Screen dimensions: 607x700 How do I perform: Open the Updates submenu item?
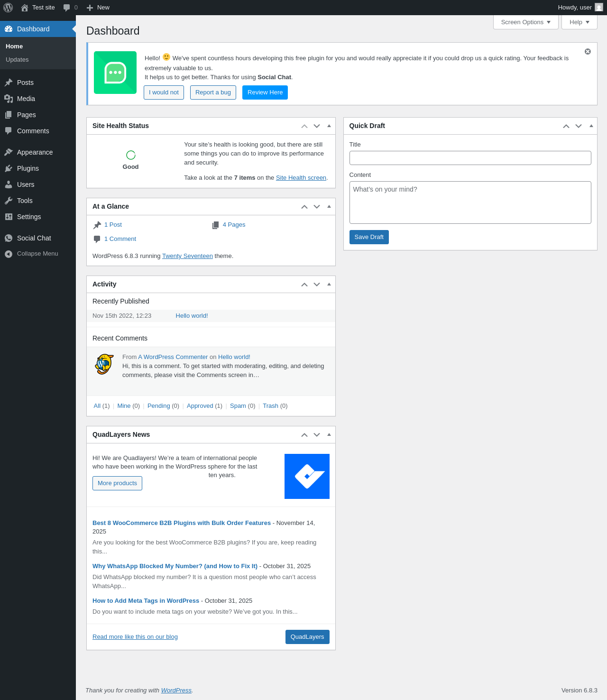(17, 60)
